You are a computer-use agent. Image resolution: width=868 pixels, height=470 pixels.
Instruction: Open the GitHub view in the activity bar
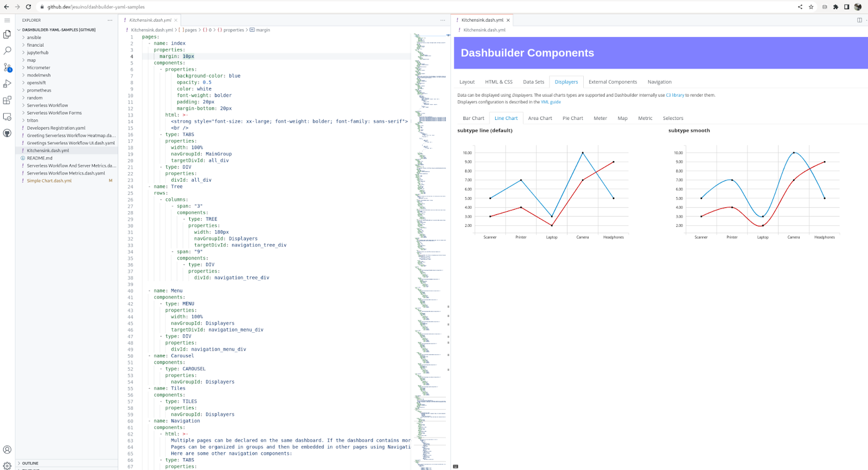coord(7,133)
